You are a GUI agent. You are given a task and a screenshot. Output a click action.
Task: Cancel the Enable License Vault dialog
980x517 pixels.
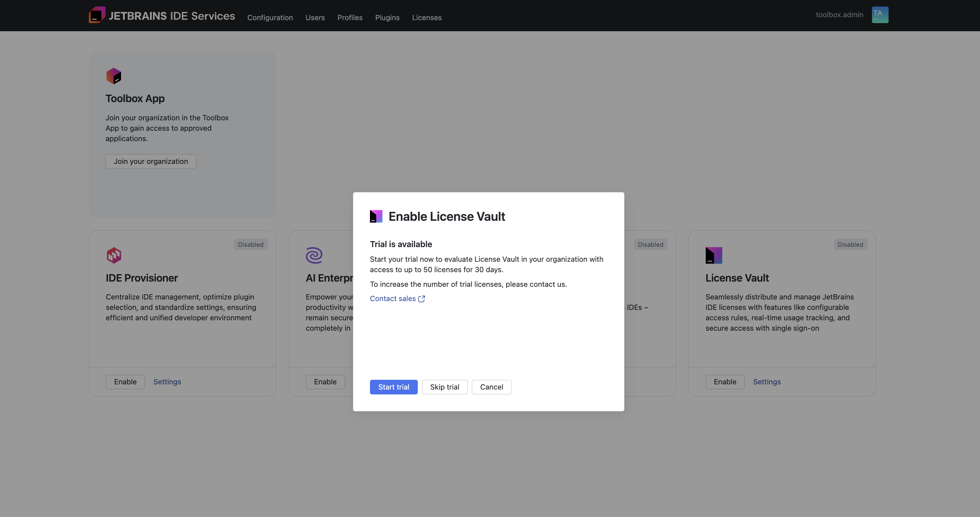tap(491, 387)
